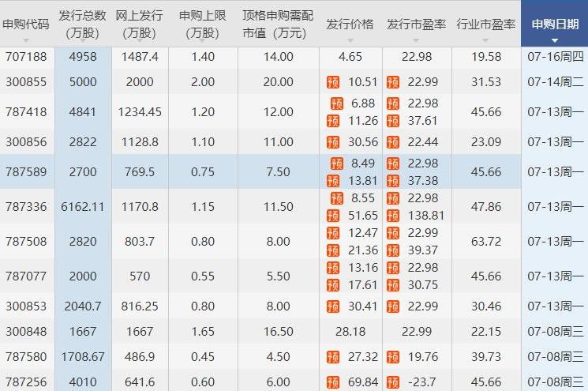Click 预 badge beside P/E 22.44
The image size is (588, 391).
(393, 142)
